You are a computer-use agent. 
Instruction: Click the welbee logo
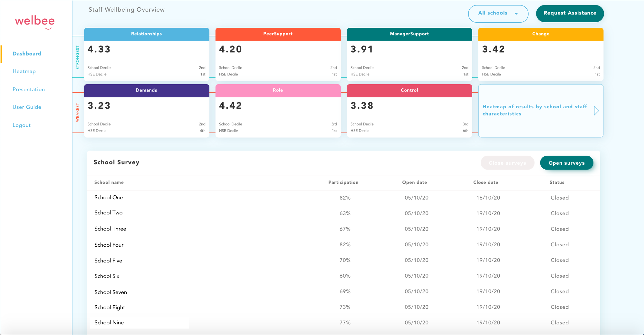point(35,22)
